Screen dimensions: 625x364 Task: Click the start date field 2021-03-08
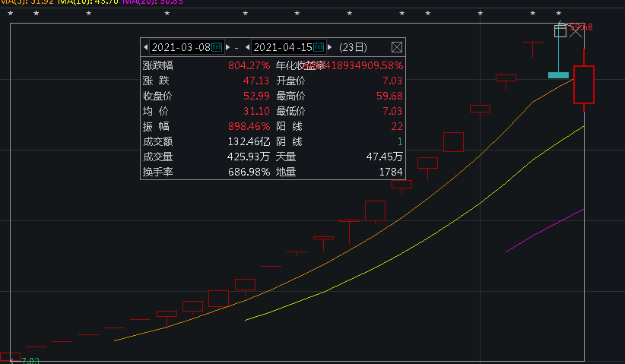180,47
